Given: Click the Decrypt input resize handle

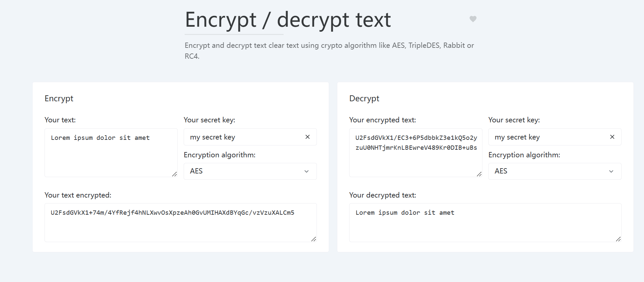Looking at the screenshot, I should tap(479, 174).
